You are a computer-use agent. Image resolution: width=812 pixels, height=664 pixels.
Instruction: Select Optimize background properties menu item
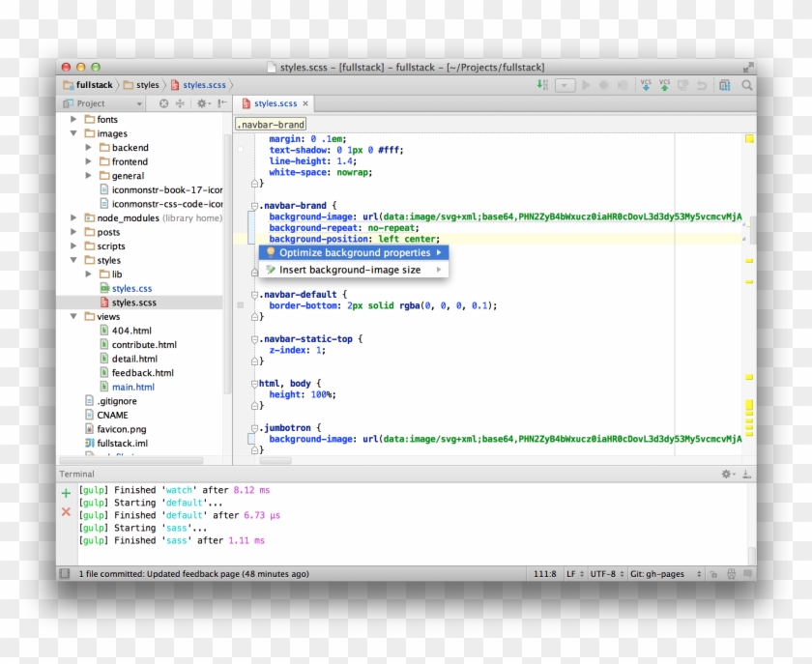click(354, 252)
